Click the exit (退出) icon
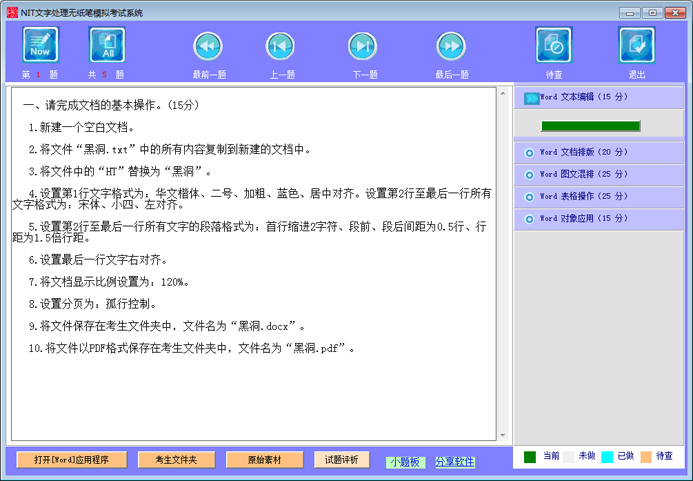The width and height of the screenshot is (693, 481). tap(637, 45)
